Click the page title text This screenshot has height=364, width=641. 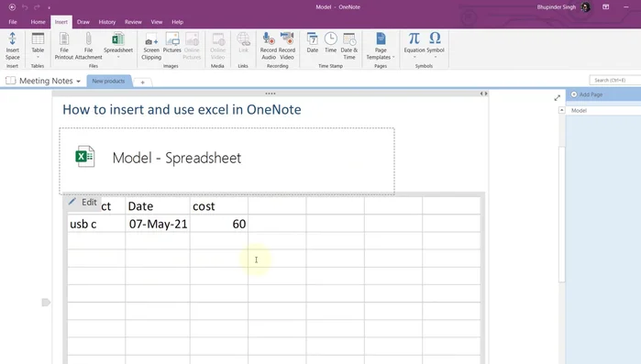click(182, 109)
